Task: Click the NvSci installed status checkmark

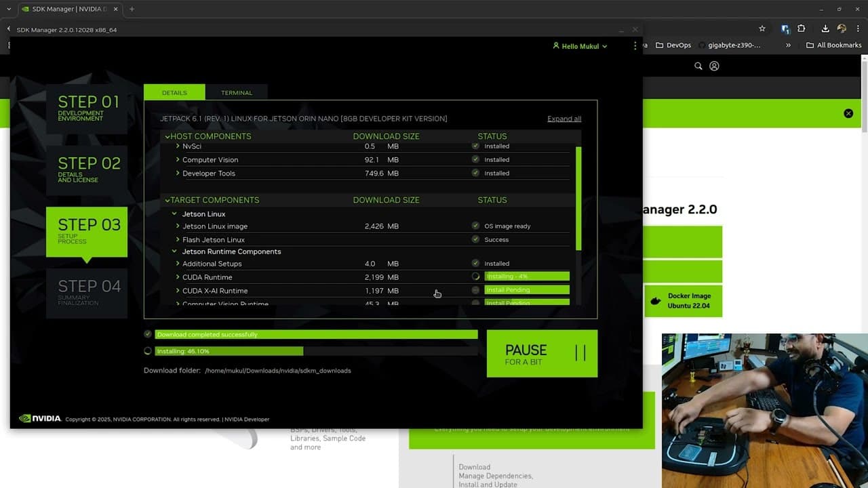Action: click(x=475, y=146)
